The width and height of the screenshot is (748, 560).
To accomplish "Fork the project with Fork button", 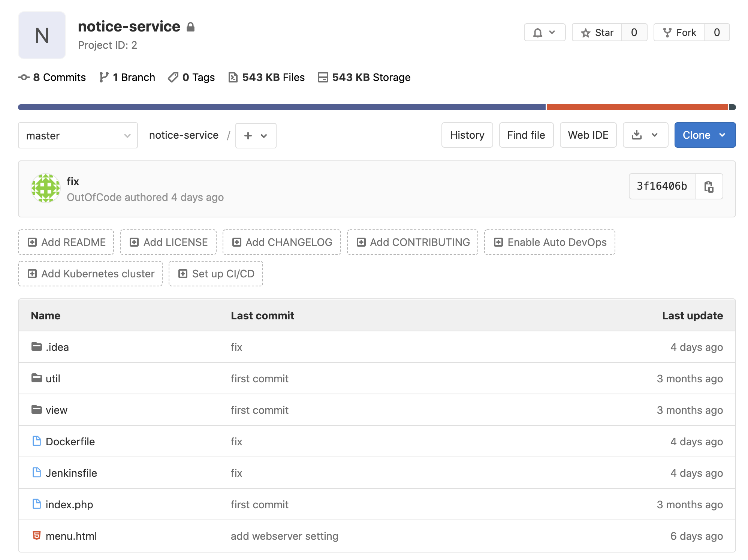I will (x=679, y=33).
